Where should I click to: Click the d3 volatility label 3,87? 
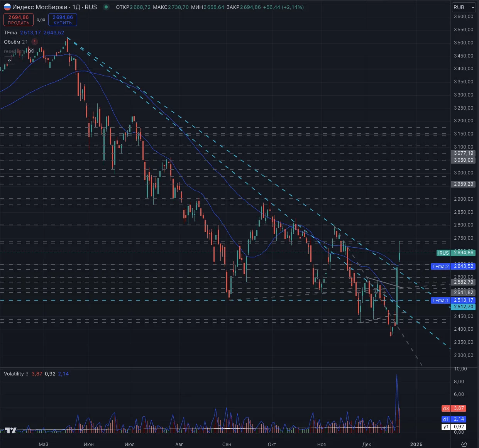(x=454, y=408)
